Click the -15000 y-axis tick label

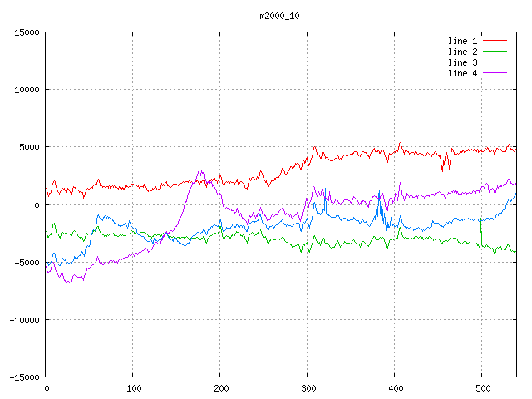click(x=23, y=377)
